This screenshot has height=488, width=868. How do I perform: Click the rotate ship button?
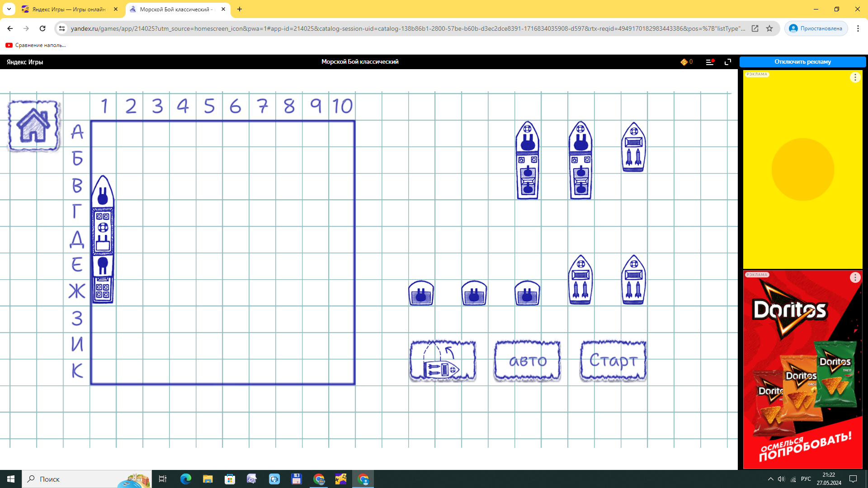443,361
